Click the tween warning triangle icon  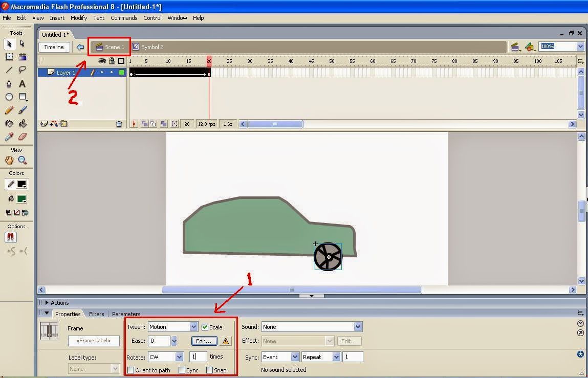225,341
